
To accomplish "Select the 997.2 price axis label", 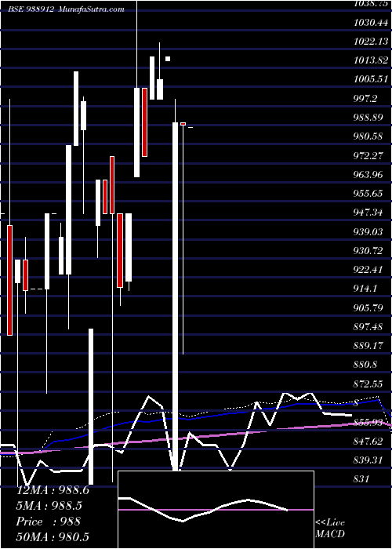I will pyautogui.click(x=365, y=99).
